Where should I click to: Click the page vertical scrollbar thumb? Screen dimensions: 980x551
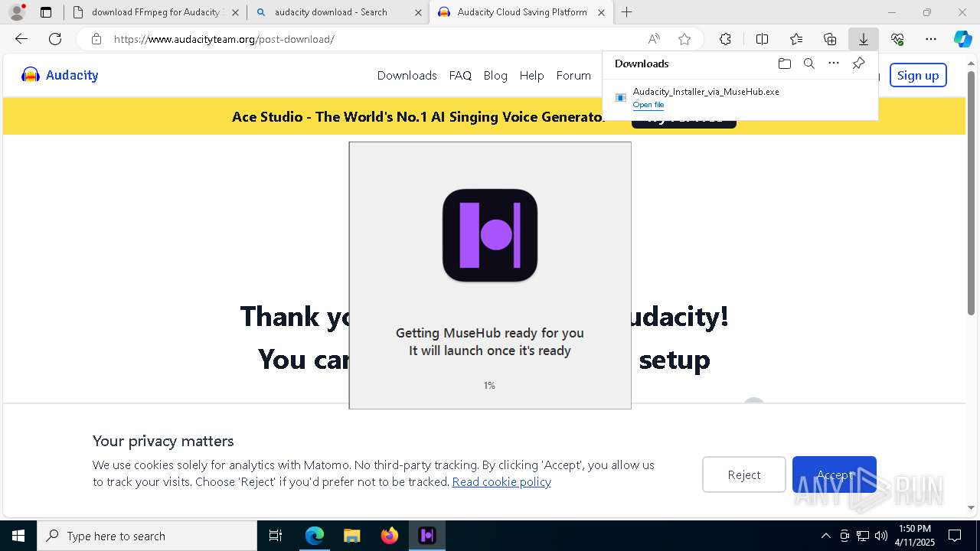[x=971, y=191]
